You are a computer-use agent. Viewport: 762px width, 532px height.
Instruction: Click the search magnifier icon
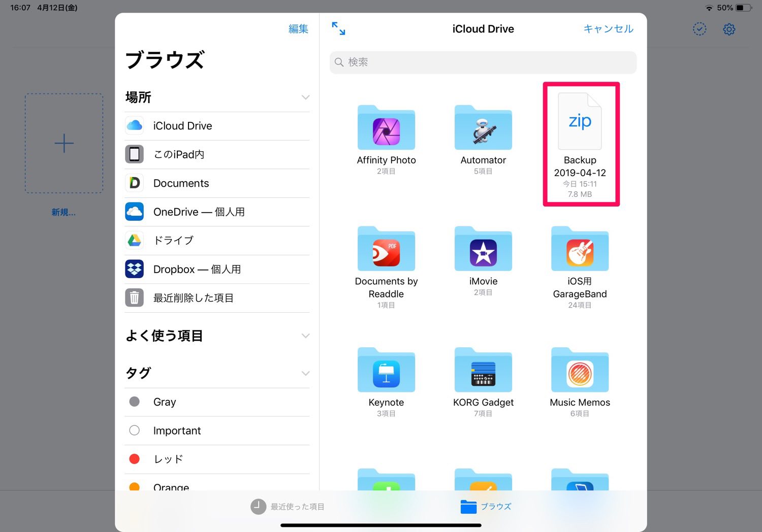click(x=339, y=62)
